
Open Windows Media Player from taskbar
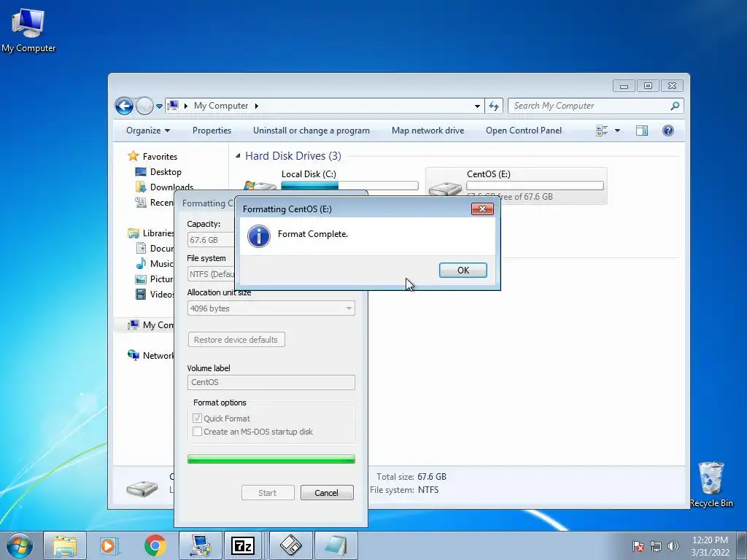click(108, 545)
